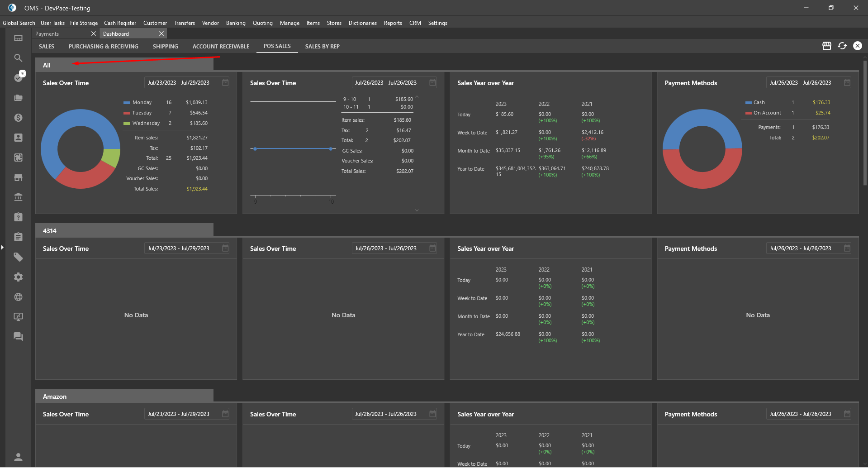Viewport: 868px width, 468px height.
Task: Click the price tag icon in sidebar
Action: click(18, 257)
